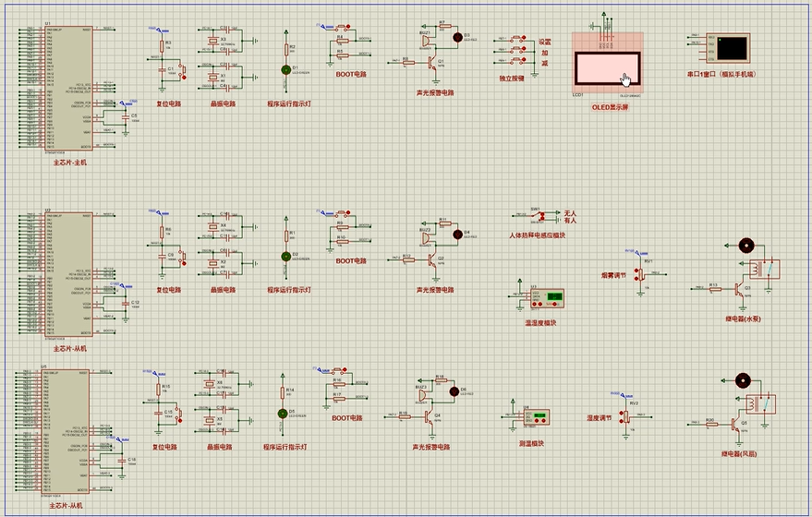Select transistor Q3 in water pump relay
This screenshot has width=812, height=517.
pos(739,289)
